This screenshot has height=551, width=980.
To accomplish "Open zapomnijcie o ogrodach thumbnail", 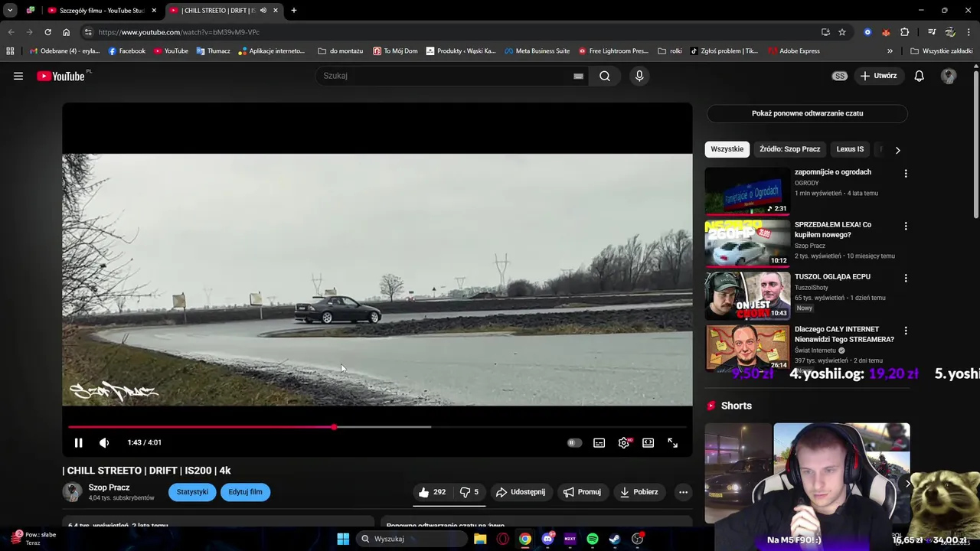I will (x=747, y=191).
